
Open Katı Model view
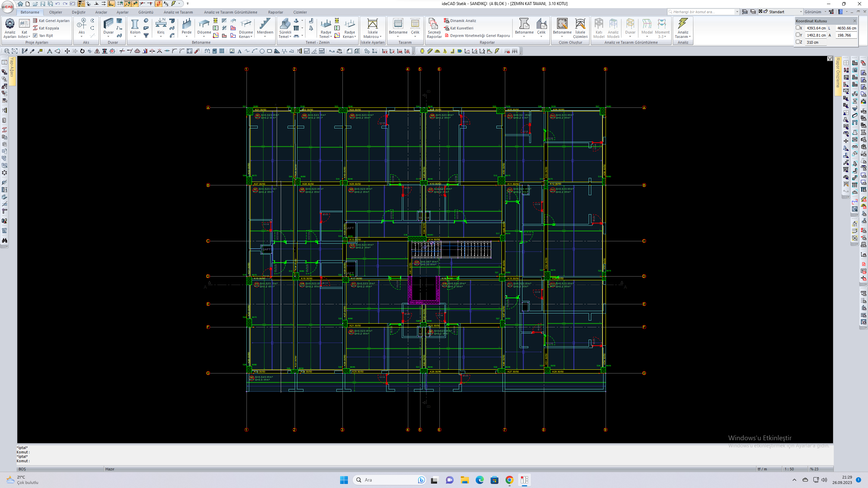(599, 28)
